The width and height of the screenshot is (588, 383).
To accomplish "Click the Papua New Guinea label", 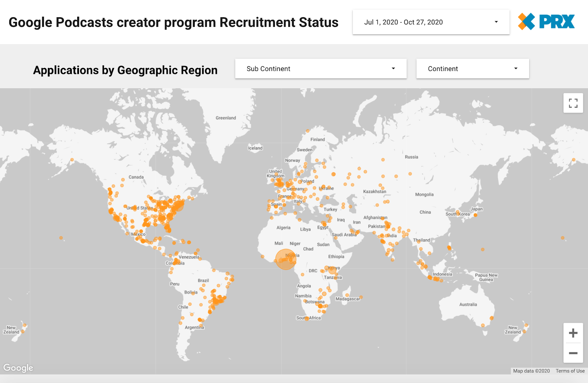I will pos(486,277).
